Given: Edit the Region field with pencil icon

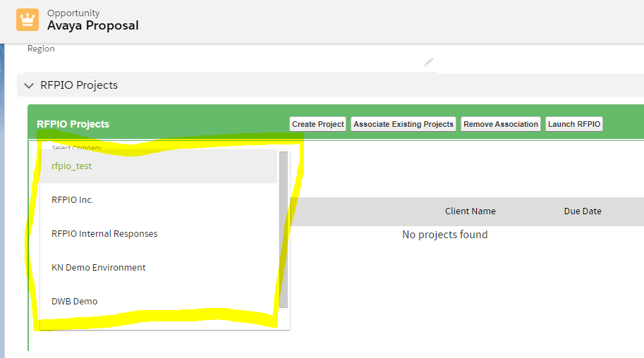Looking at the screenshot, I should coord(429,62).
